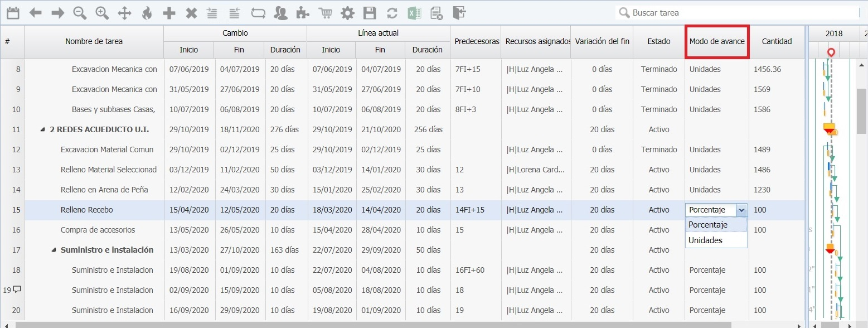Click the document with X icon
868x328 pixels.
(x=437, y=13)
